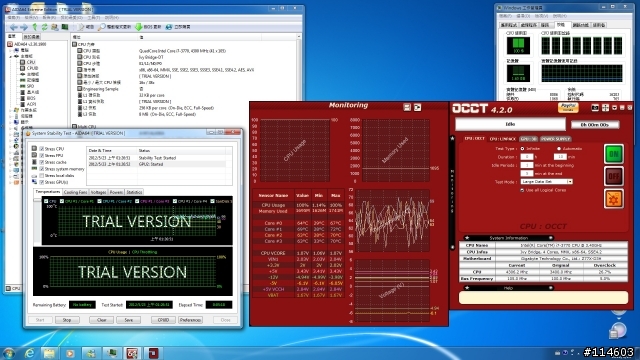The image size is (640, 360).
Task: Go back with AIDA64 blue left arrow
Action: pos(13,27)
